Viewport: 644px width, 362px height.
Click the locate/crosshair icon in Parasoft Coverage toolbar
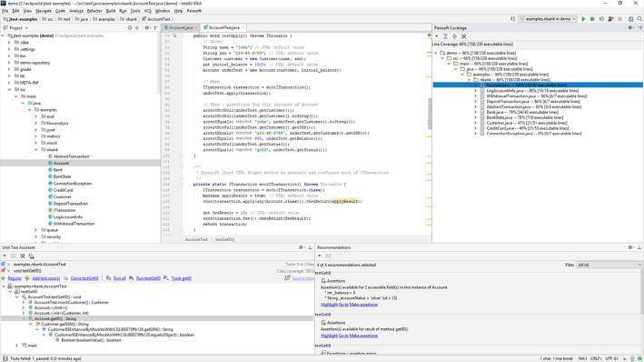point(454,36)
